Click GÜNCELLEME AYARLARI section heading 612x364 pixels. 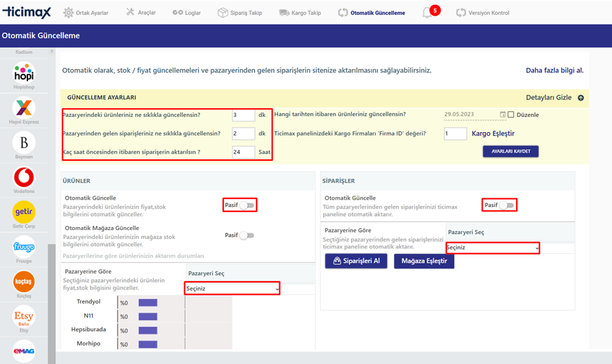click(101, 98)
